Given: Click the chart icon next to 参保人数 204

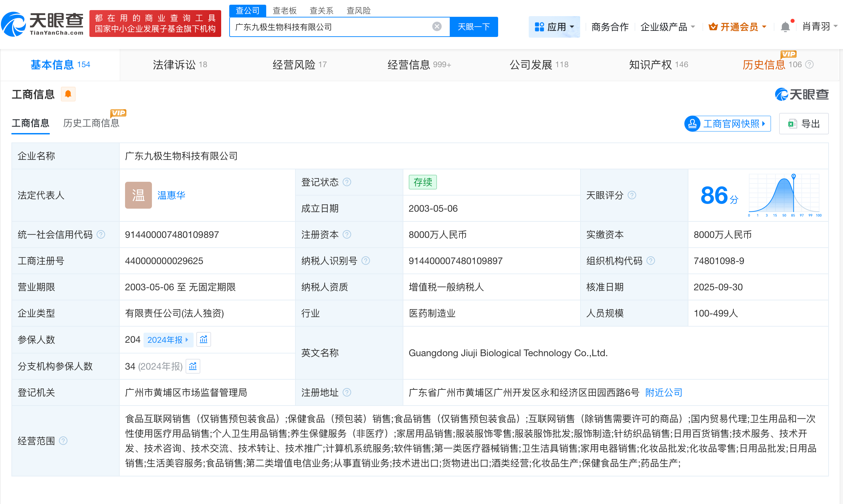Looking at the screenshot, I should click(x=204, y=340).
